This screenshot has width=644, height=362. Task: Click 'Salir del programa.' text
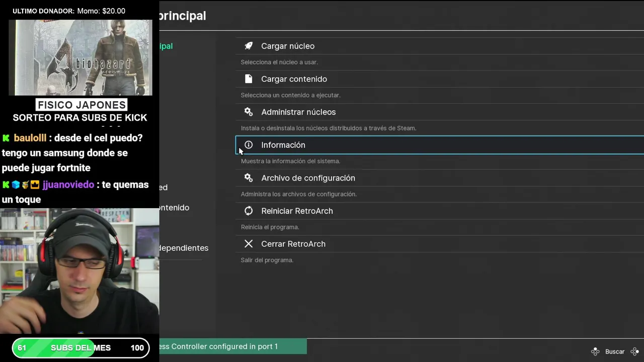coord(267,260)
